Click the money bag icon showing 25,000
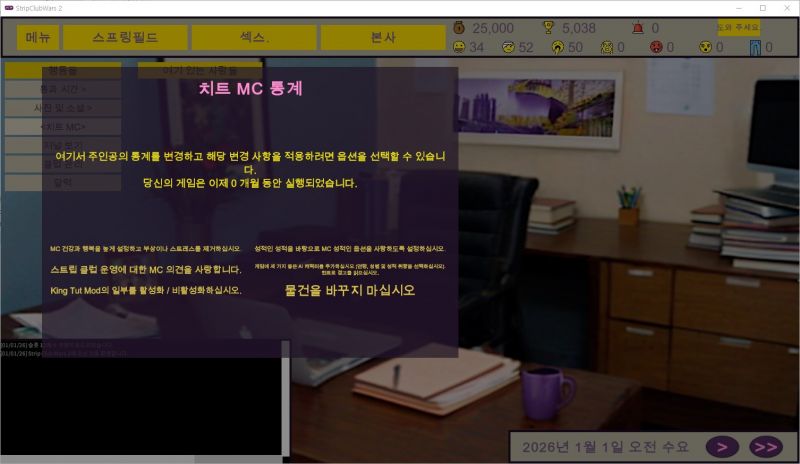The image size is (800, 464). [459, 28]
